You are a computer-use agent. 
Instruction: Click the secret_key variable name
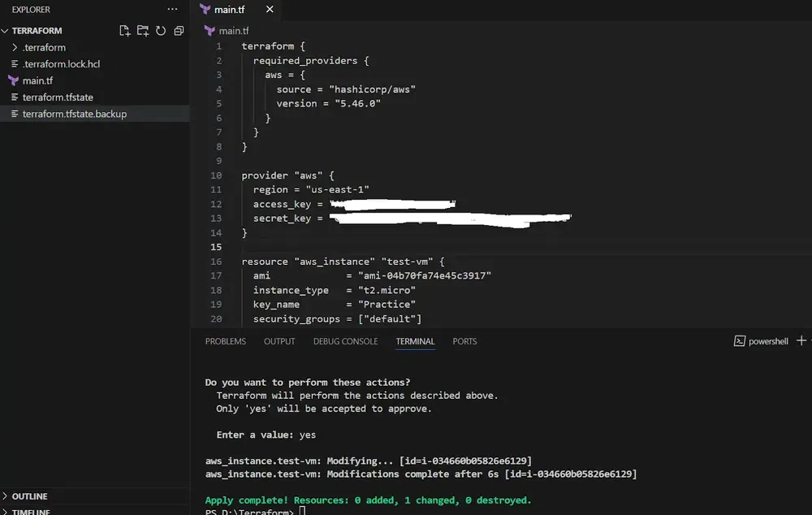283,219
